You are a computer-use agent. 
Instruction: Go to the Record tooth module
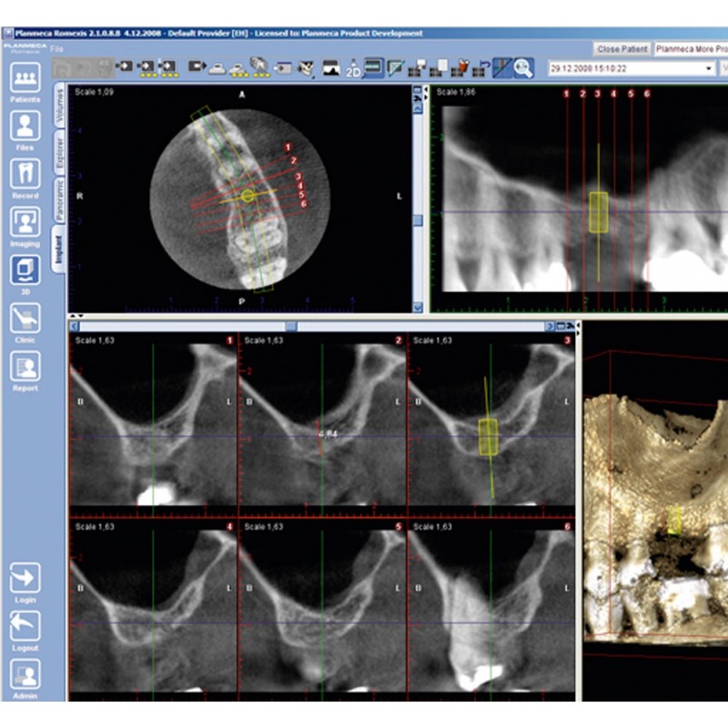click(x=25, y=176)
